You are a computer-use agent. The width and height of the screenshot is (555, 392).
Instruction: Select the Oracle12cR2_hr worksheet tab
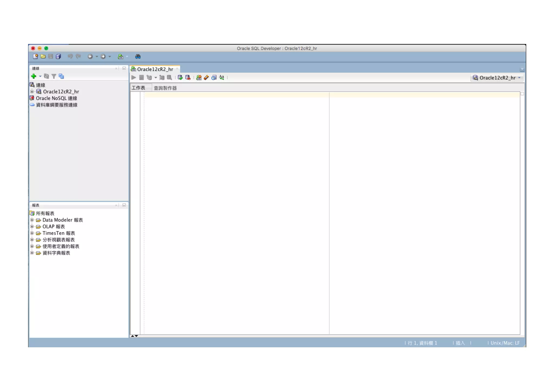click(x=155, y=69)
